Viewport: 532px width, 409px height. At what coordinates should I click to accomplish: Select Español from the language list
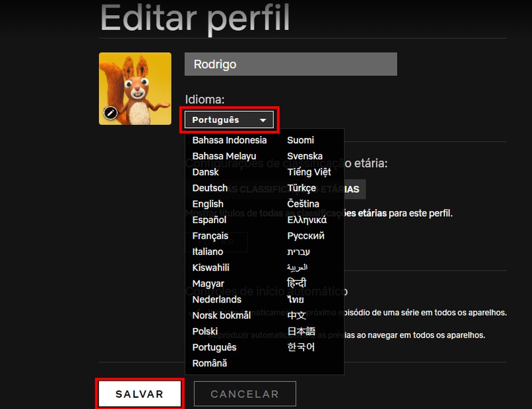pos(209,220)
